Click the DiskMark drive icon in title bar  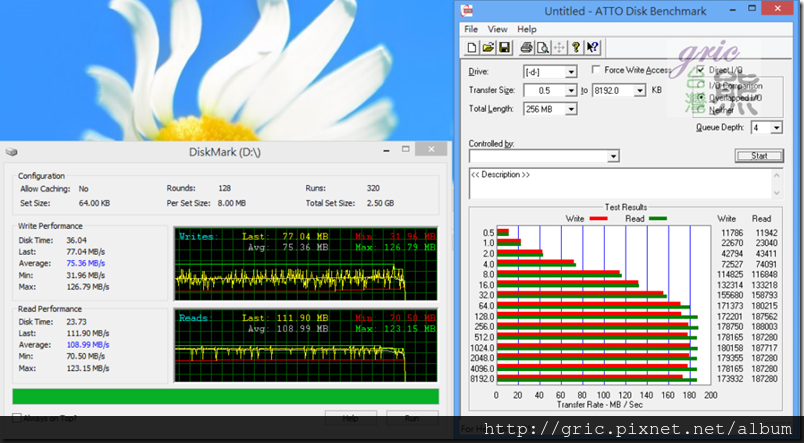click(x=11, y=152)
